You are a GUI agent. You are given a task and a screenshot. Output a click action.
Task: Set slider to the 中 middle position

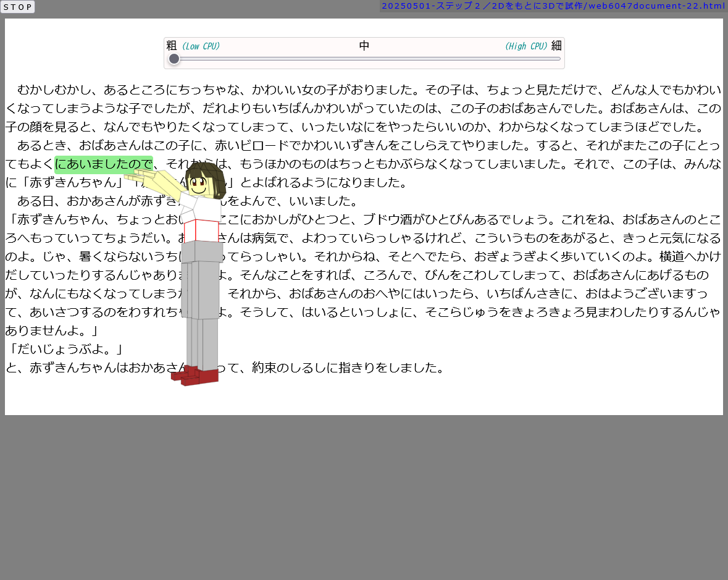coord(364,59)
